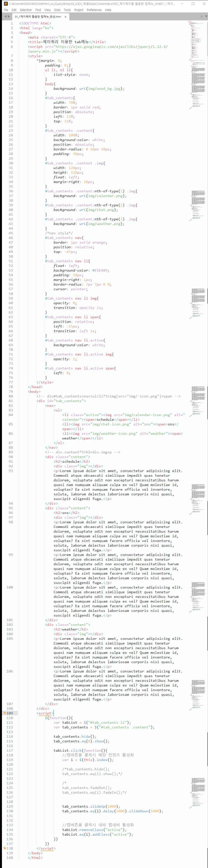
Task: Open the Selection menu
Action: coord(26,10)
